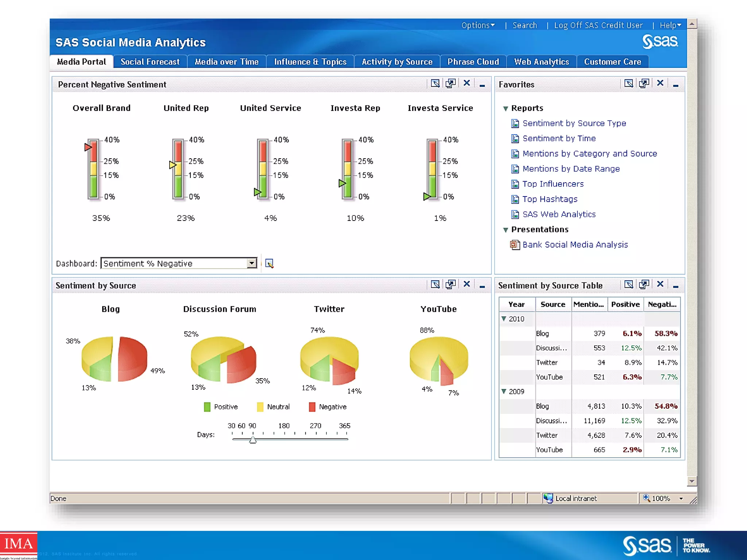747x560 pixels.
Task: Open the Sentiment % Negative dashboard dropdown
Action: [251, 263]
